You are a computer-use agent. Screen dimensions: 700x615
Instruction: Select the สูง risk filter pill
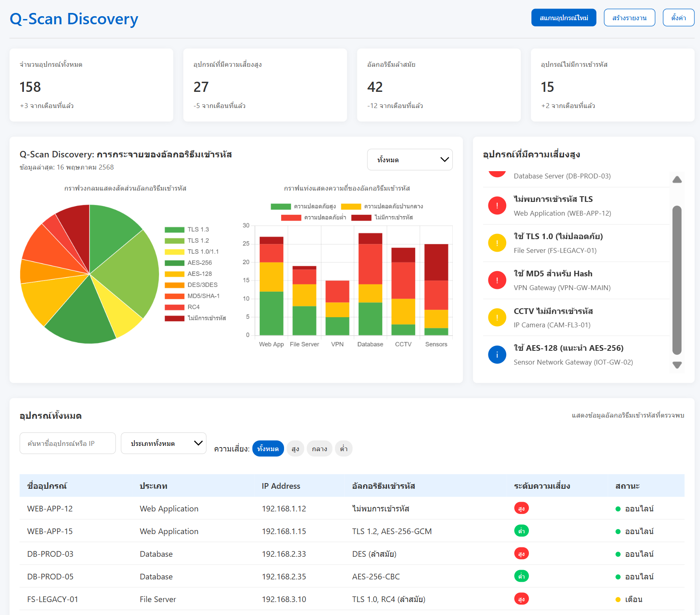(x=295, y=449)
